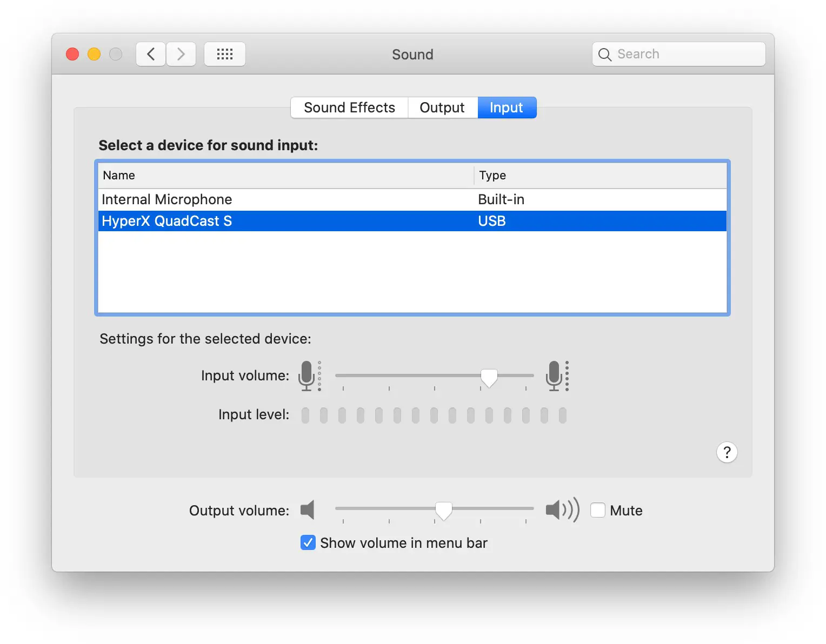
Task: Show all preferences grid icon
Action: pyautogui.click(x=225, y=54)
